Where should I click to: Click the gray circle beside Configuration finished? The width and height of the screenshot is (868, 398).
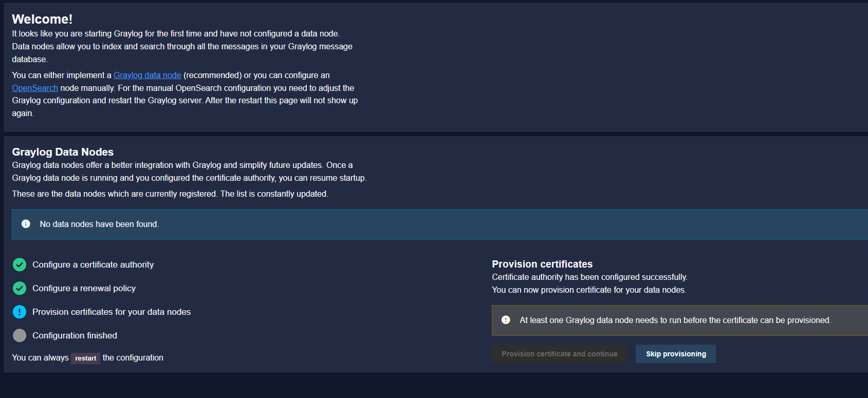tap(20, 335)
